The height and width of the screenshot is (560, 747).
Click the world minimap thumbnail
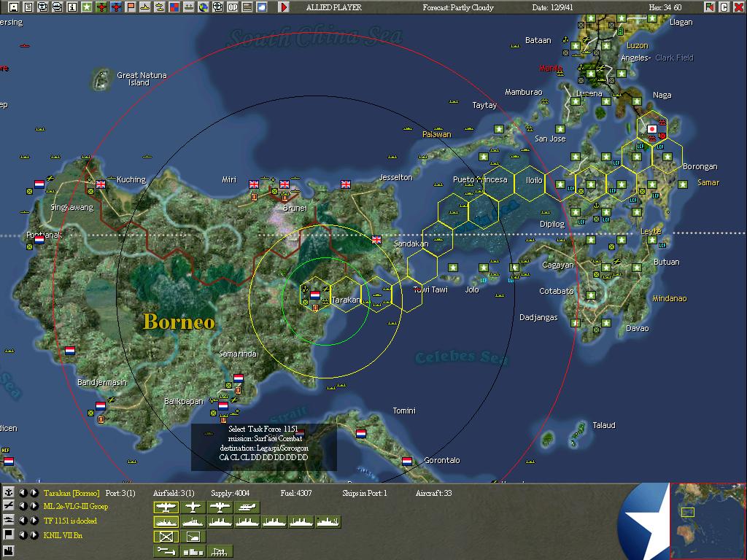(708, 521)
